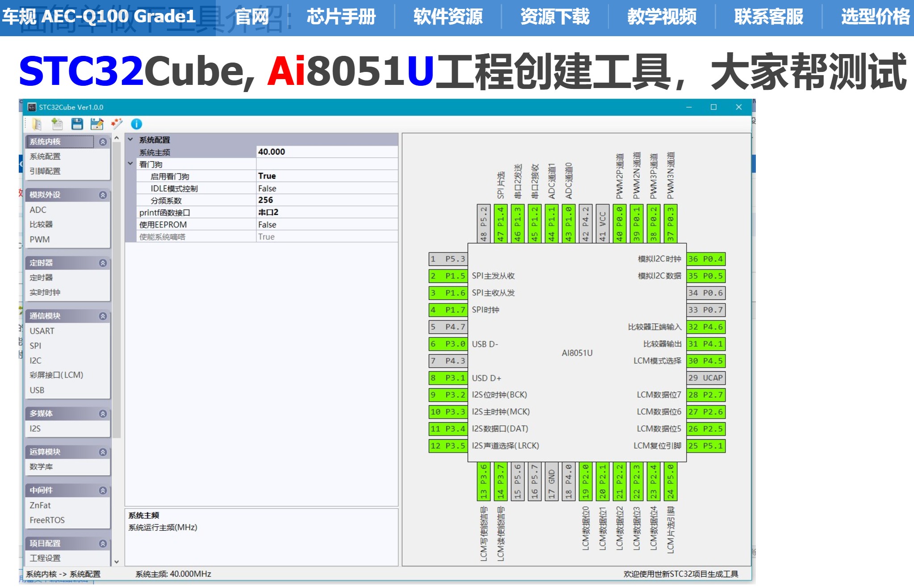This screenshot has width=914, height=588.
Task: Click the blue info about icon
Action: [136, 124]
